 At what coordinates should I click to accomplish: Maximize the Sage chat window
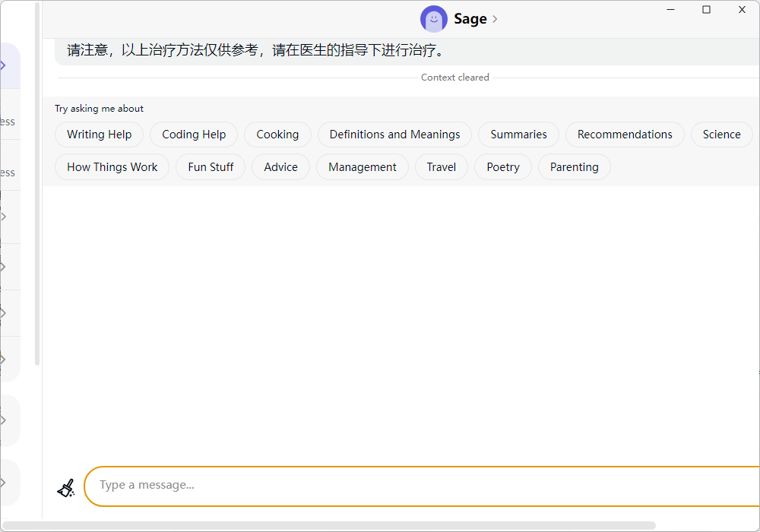706,10
